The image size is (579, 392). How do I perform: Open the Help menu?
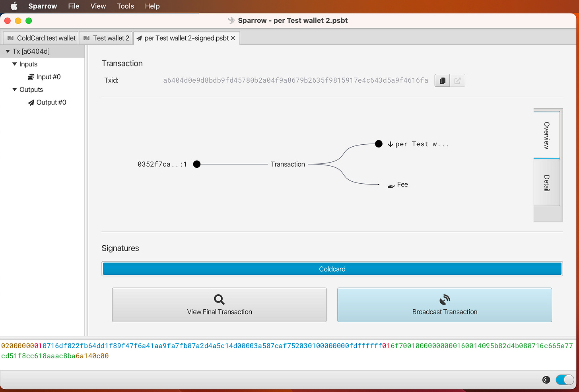coord(152,6)
